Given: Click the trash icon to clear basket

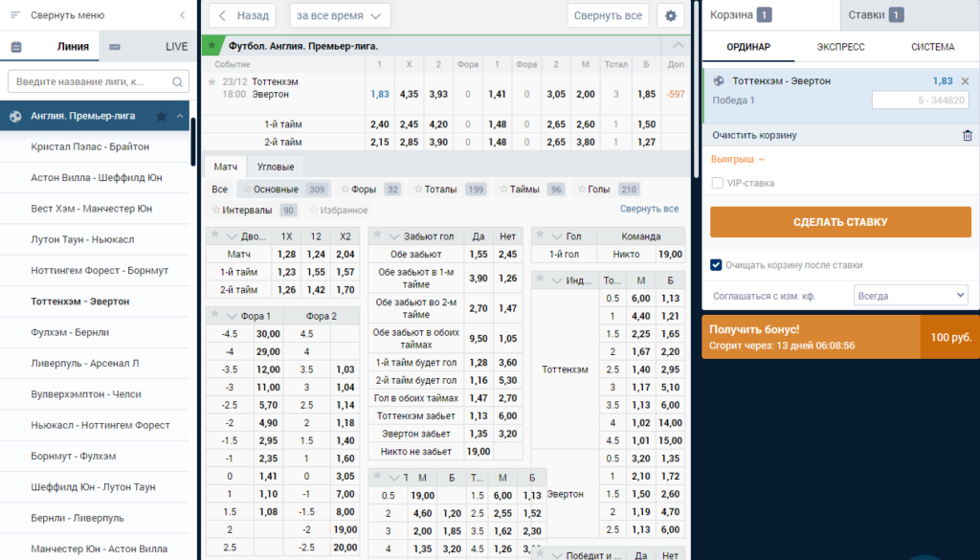Looking at the screenshot, I should point(967,135).
